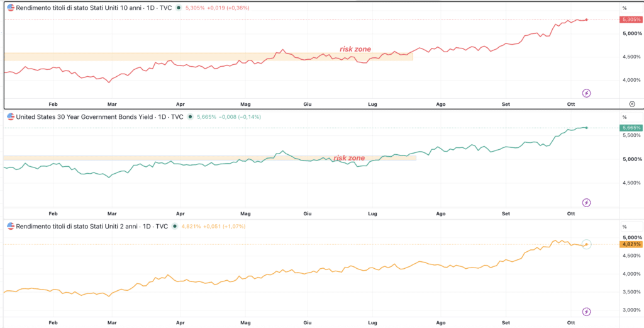
Task: Click the green market status dot on 30 Year chart
Action: pos(190,116)
